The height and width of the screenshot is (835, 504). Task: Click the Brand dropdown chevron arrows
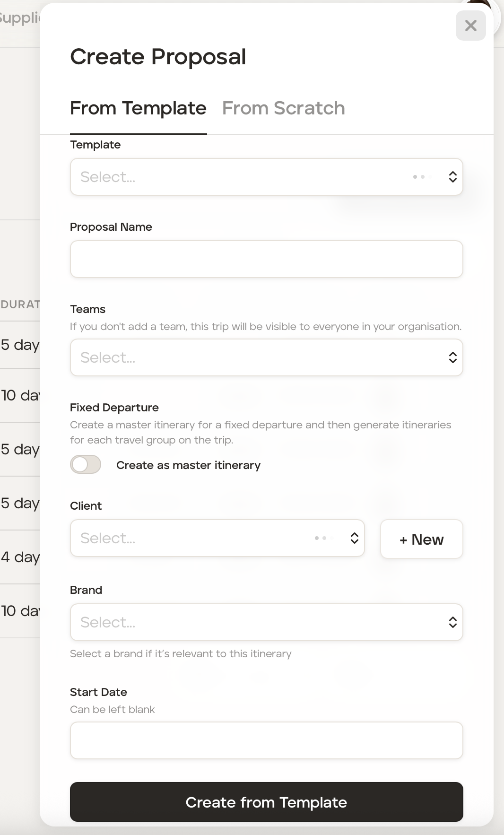click(452, 622)
